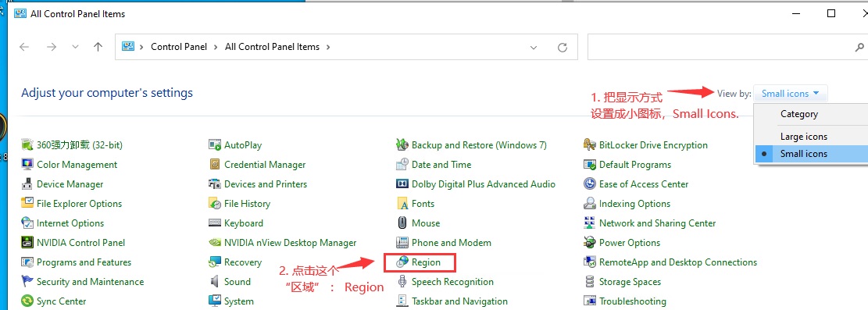Open Network and Sharing Center link

(x=657, y=223)
